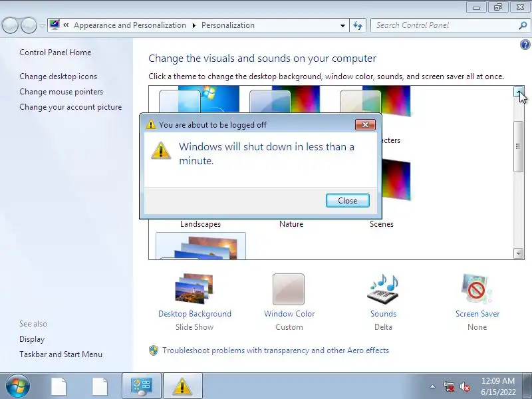The width and height of the screenshot is (532, 399).
Task: Click the Appearance and Personalization breadcrumb
Action: point(130,25)
